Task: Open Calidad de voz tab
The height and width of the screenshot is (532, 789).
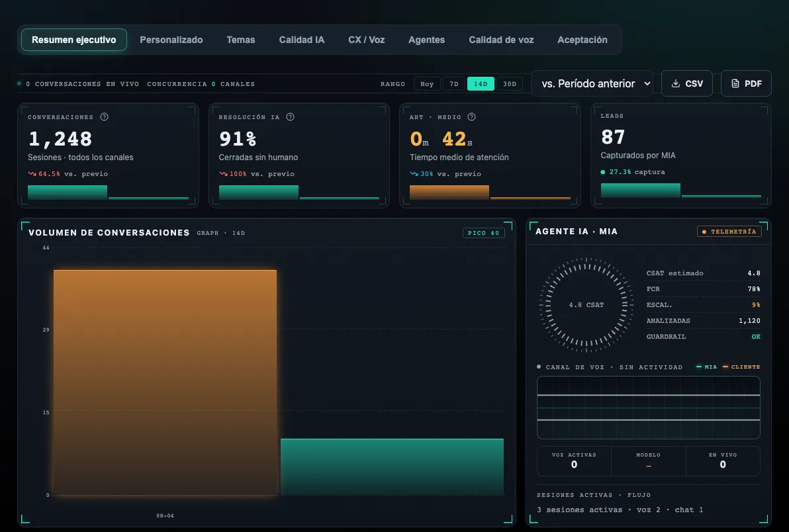Action: coord(501,40)
